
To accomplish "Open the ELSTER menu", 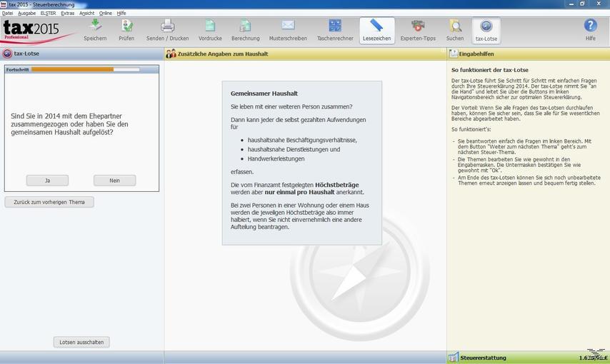I will 48,13.
